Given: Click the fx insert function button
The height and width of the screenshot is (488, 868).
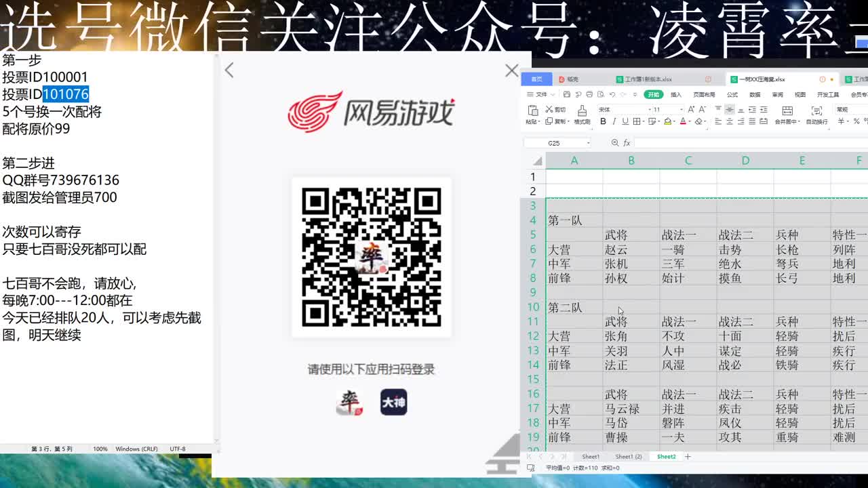Looking at the screenshot, I should click(627, 143).
